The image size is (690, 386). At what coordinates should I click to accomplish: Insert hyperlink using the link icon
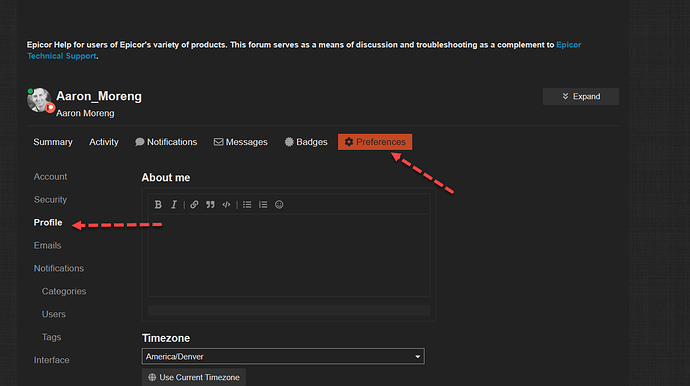(194, 205)
